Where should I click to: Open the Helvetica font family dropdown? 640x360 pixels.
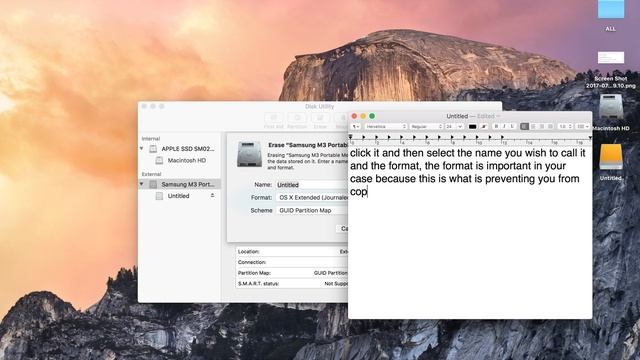386,127
